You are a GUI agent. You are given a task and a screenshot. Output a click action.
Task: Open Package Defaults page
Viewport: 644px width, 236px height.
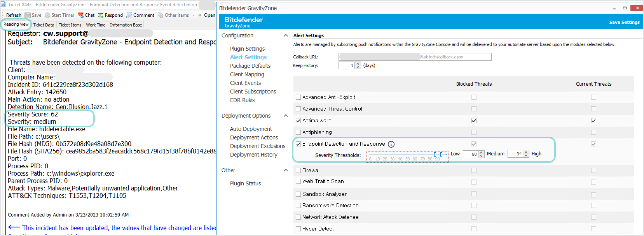tap(250, 66)
